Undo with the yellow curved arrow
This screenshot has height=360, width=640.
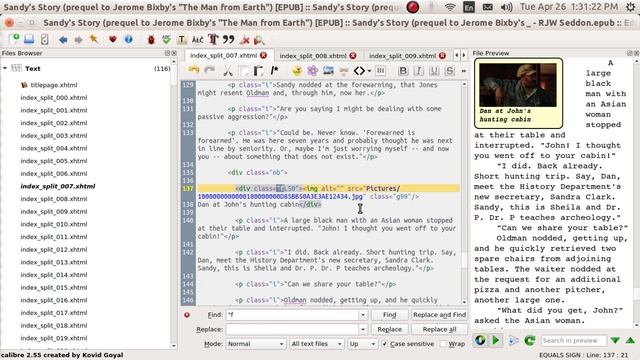193,71
